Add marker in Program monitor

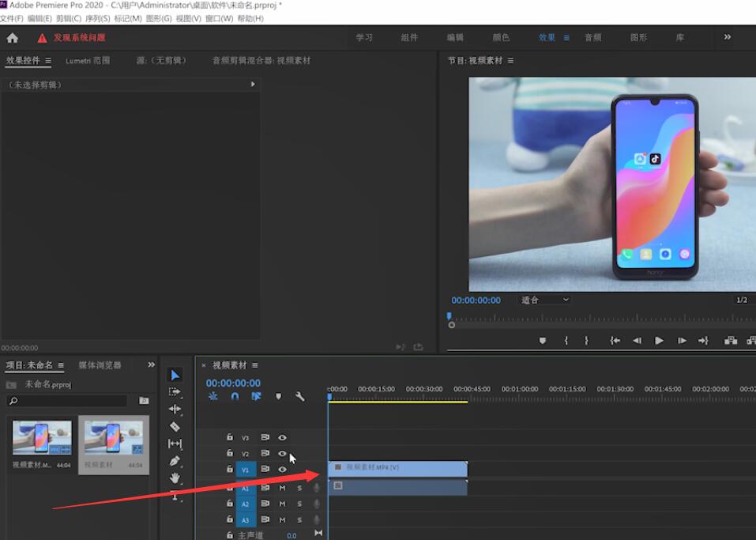[x=543, y=341]
